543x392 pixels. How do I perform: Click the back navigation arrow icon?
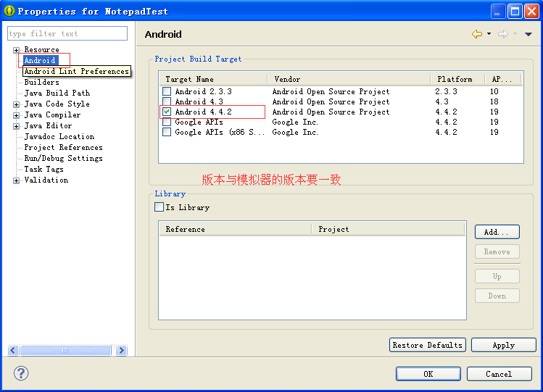477,34
